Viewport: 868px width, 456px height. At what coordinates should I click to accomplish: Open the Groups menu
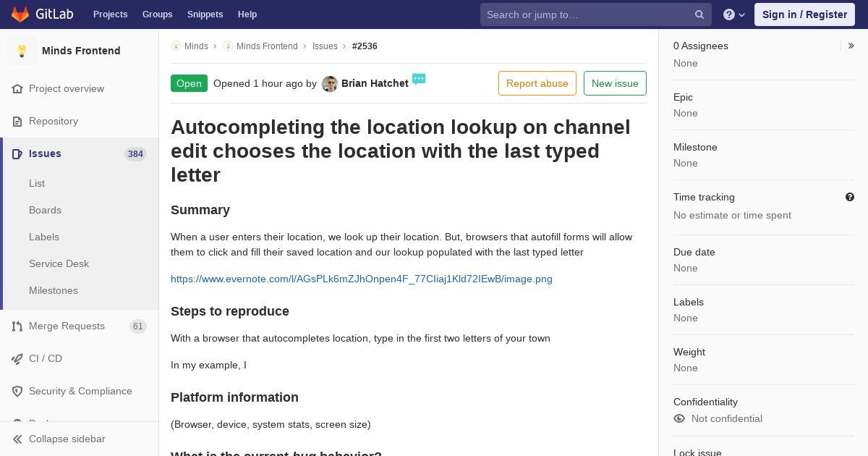coord(157,14)
